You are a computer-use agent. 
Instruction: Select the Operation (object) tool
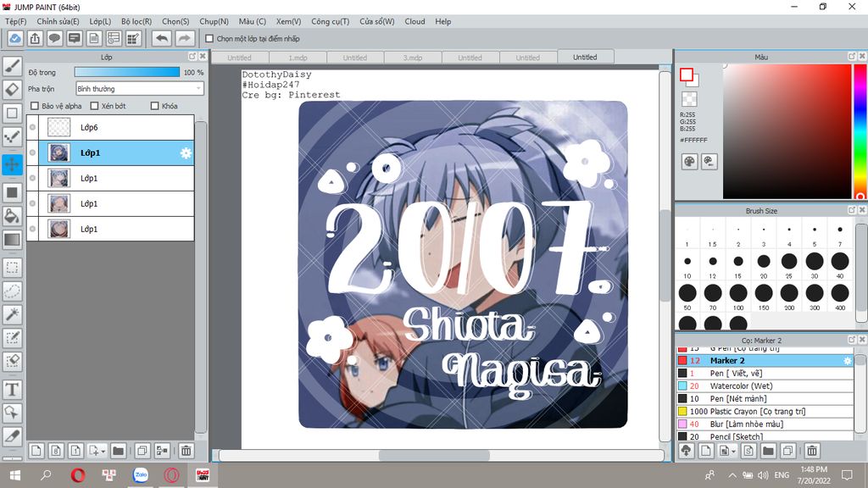12,413
